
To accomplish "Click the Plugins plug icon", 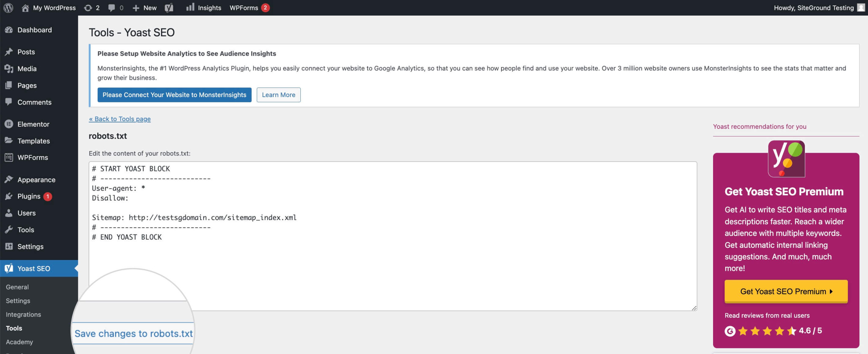I will [9, 196].
